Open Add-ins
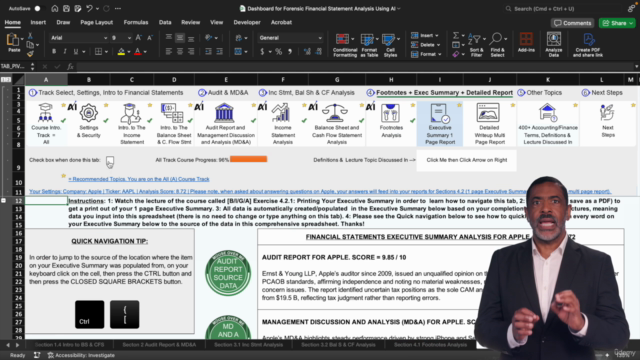Image resolution: width=640 pixels, height=360 pixels. click(526, 43)
